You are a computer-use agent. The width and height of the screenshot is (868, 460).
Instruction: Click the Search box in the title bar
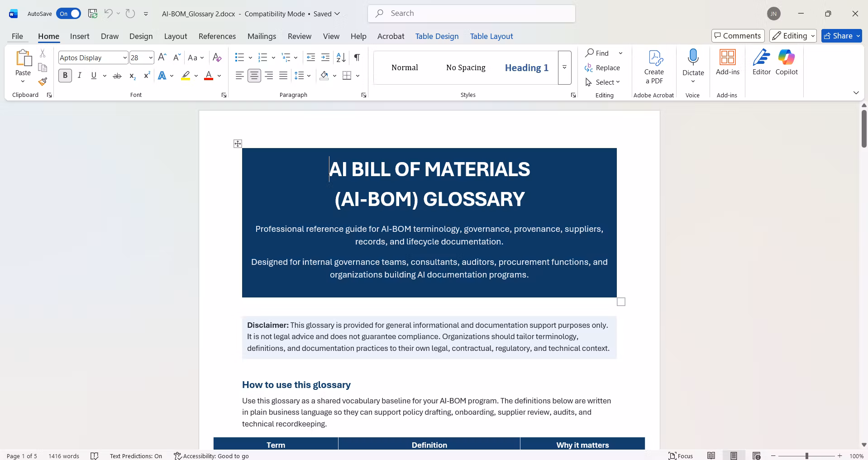coord(472,14)
